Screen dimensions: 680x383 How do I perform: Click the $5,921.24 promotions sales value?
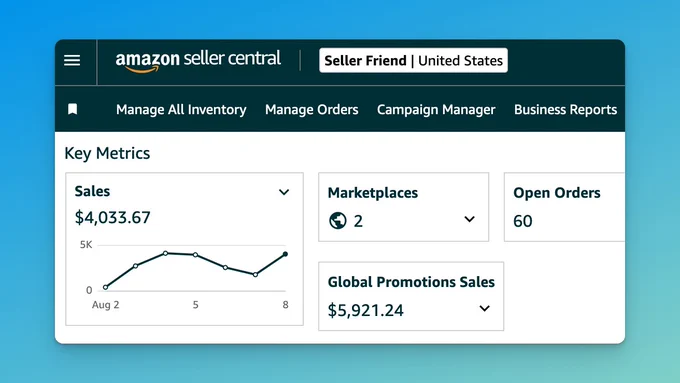(366, 310)
